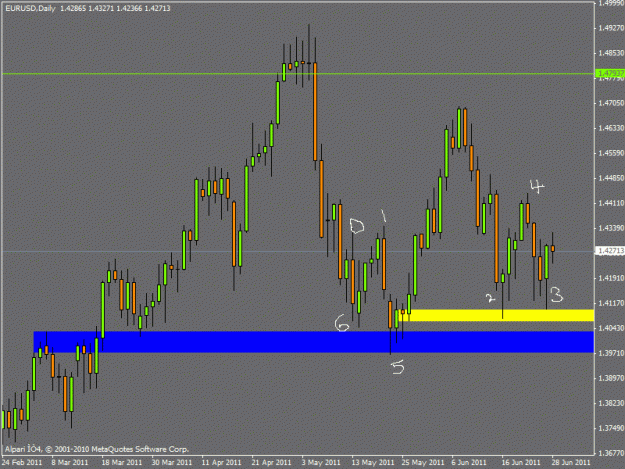Click the green 1.47937 price label
The width and height of the screenshot is (625, 469).
610,73
